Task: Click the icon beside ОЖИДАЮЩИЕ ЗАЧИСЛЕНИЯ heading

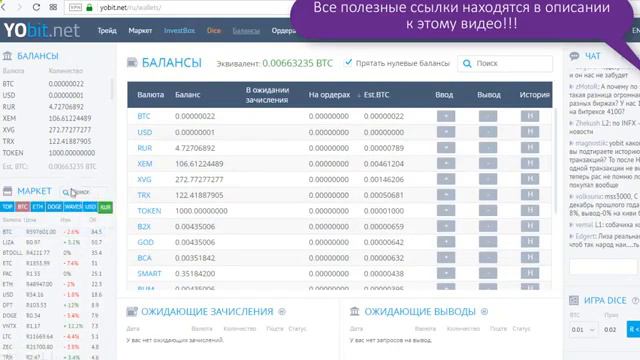Action: pyautogui.click(x=132, y=311)
